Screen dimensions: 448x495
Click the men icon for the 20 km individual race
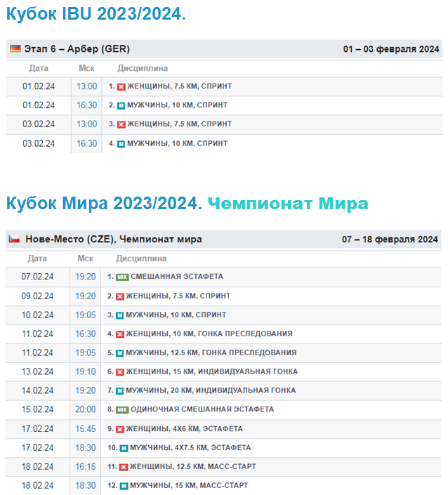click(x=120, y=391)
